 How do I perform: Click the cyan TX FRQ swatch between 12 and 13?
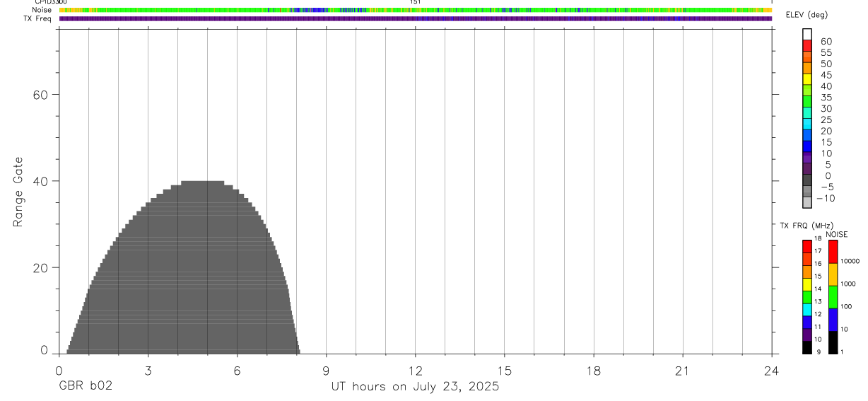[x=807, y=310]
